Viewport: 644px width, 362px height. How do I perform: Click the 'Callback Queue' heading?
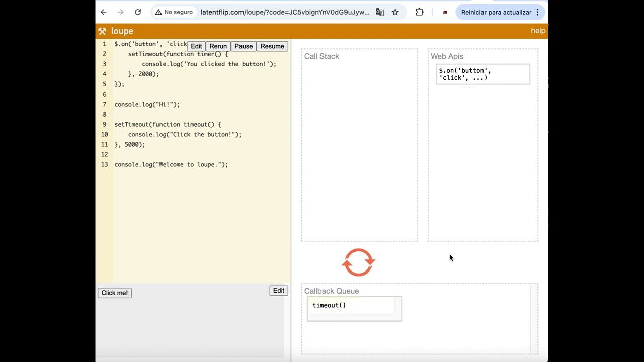(x=332, y=291)
